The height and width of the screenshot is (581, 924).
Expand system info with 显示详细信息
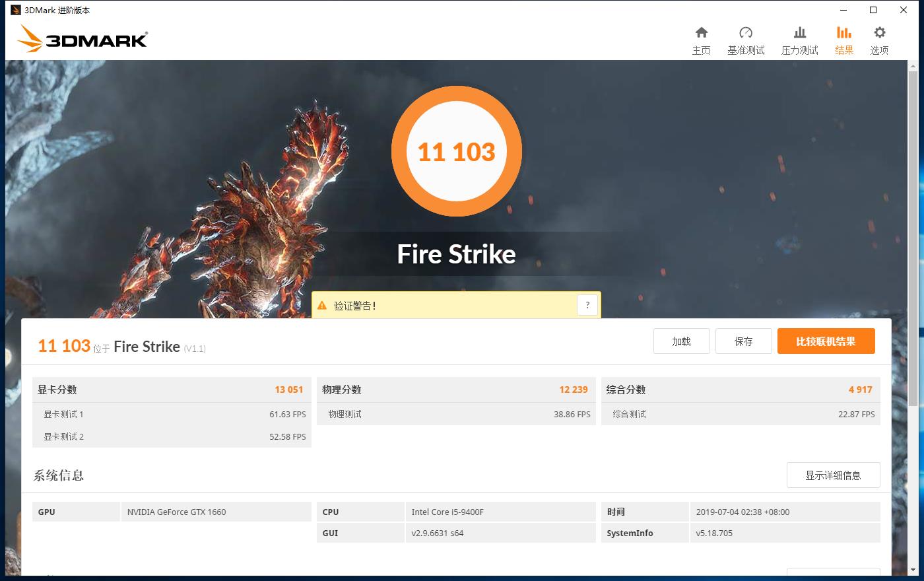[834, 475]
